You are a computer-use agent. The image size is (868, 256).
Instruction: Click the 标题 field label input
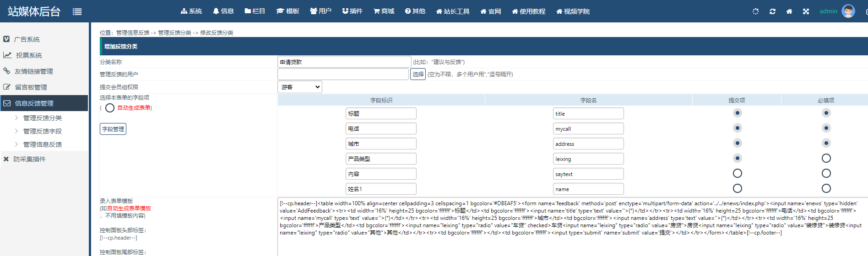coord(381,113)
